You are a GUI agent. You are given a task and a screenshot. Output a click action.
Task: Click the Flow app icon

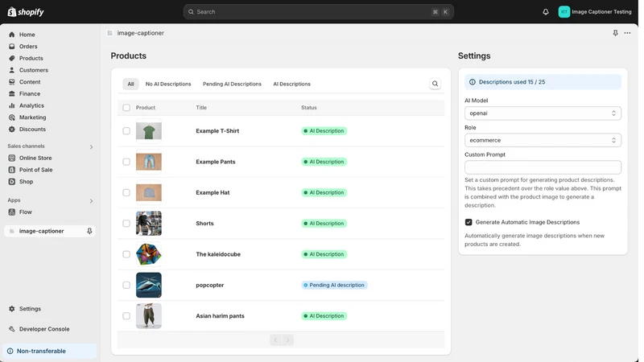(x=12, y=212)
